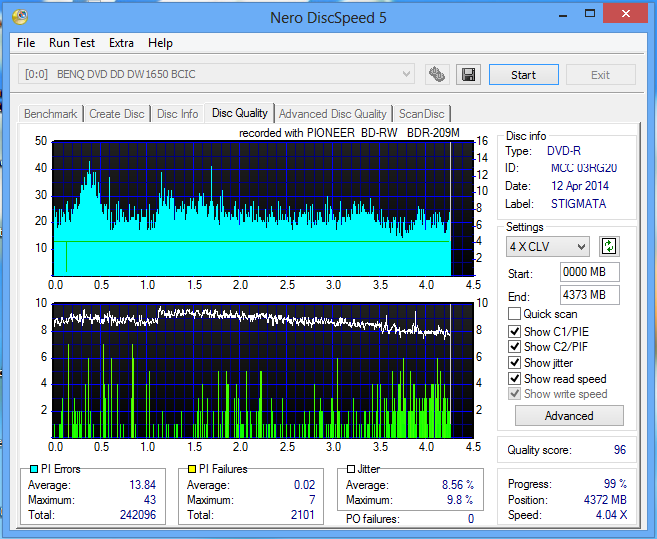657x539 pixels.
Task: Click the Quality score value 96
Action: point(620,450)
